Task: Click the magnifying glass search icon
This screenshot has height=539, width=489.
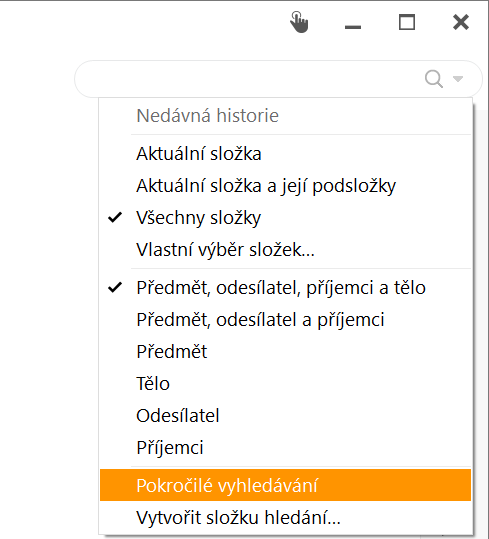Action: click(434, 79)
